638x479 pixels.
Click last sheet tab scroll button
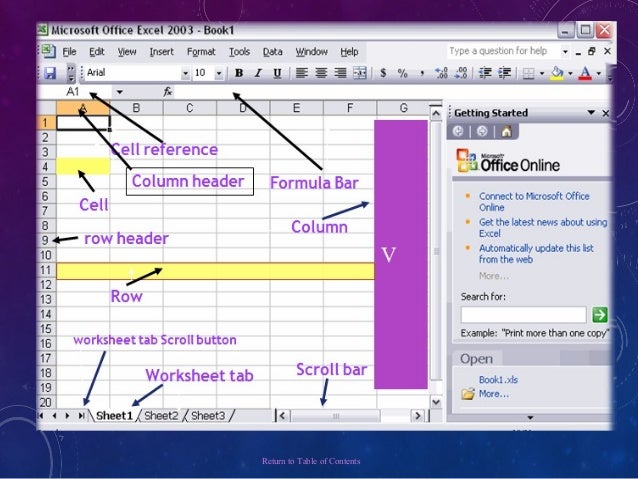click(x=81, y=416)
